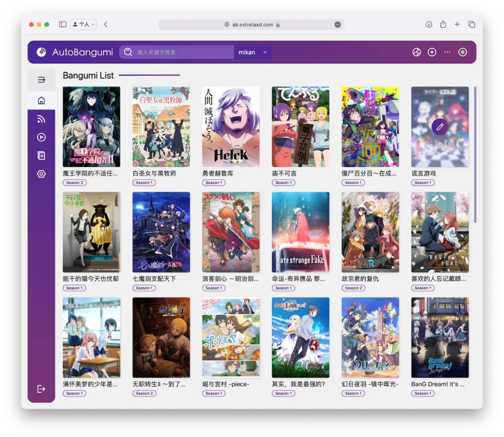The width and height of the screenshot is (504, 437).
Task: Open the log sidebar icon
Action: coord(41,156)
